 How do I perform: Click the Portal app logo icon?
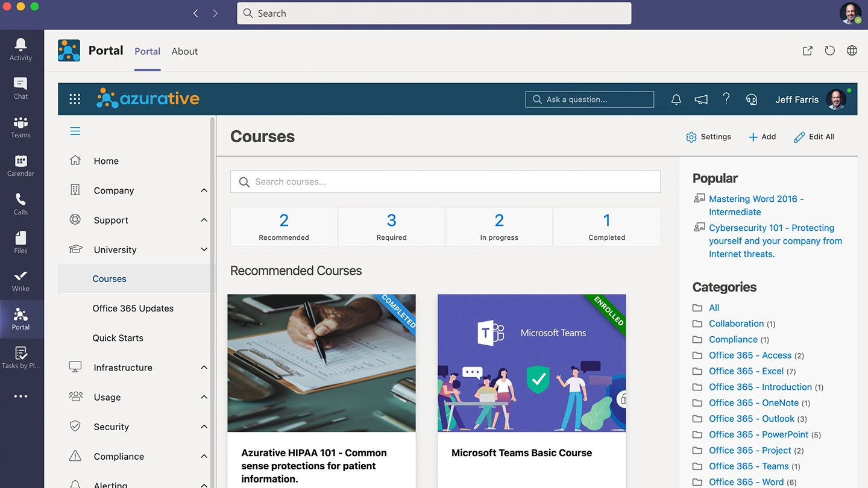pyautogui.click(x=69, y=51)
